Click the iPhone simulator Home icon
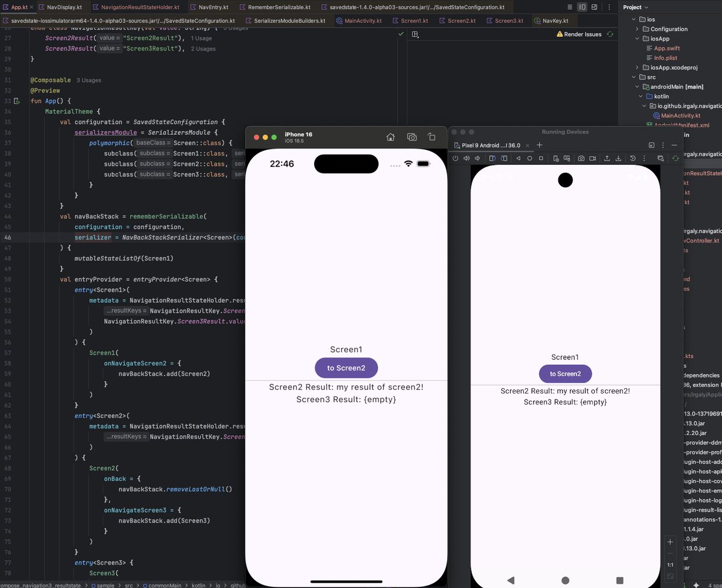Image resolution: width=722 pixels, height=588 pixels. [390, 137]
